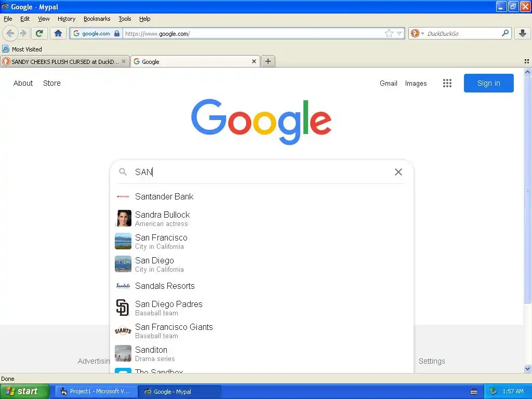Click the browser Back arrow button
Screen dimensions: 532x399
pos(10,33)
